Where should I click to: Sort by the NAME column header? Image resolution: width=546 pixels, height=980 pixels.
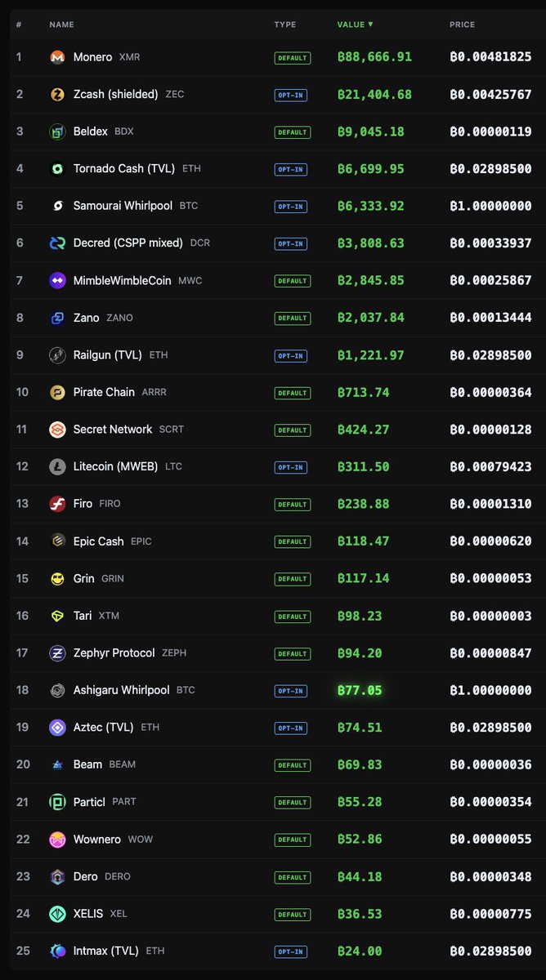point(61,24)
